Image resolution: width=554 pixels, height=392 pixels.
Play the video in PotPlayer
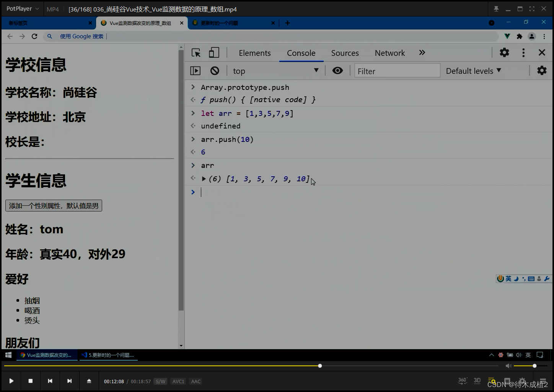(x=11, y=381)
